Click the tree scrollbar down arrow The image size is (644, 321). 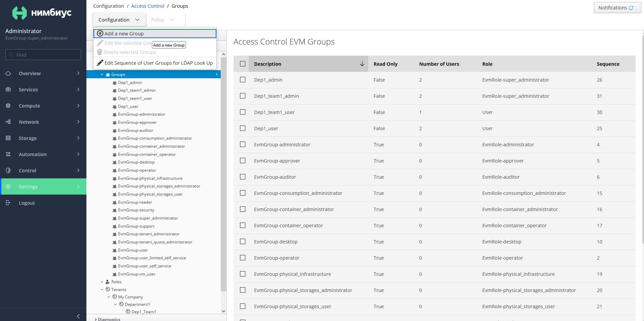tap(223, 311)
